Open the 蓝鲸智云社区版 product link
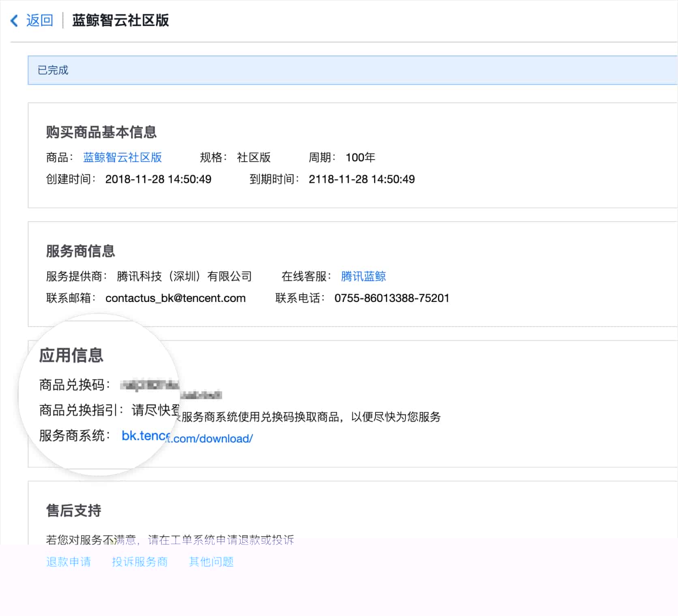 tap(122, 157)
